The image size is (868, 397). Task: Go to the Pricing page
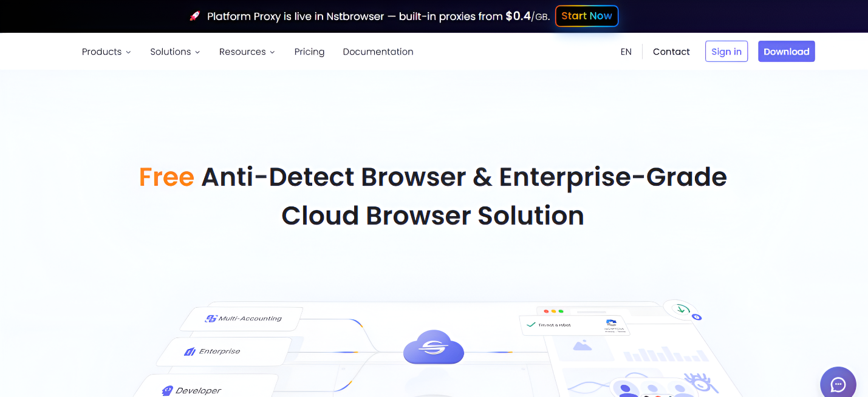tap(309, 52)
